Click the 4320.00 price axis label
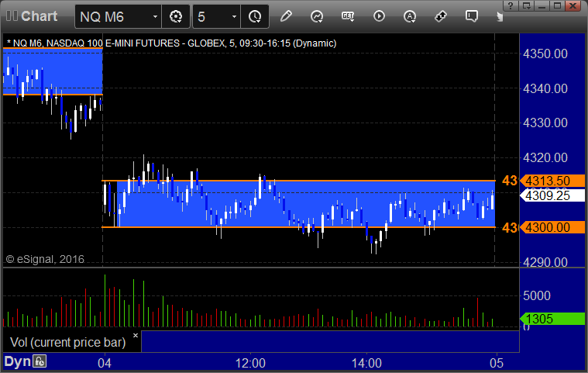 545,157
